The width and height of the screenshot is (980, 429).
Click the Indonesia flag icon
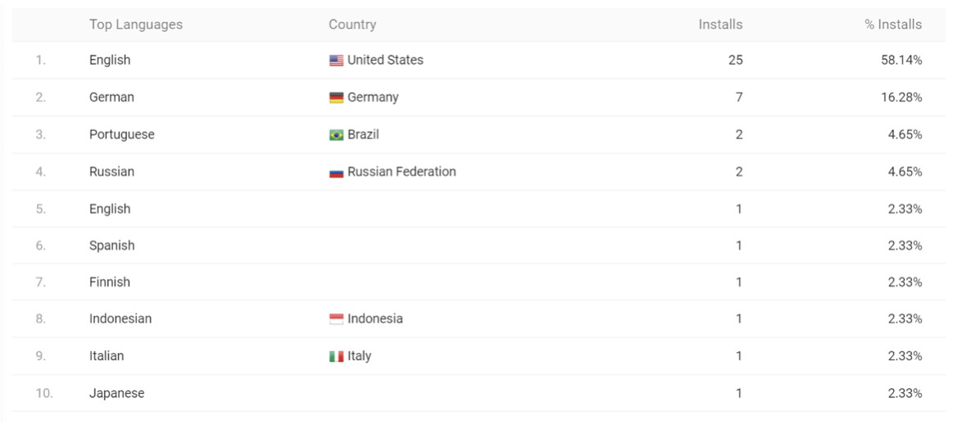point(336,319)
